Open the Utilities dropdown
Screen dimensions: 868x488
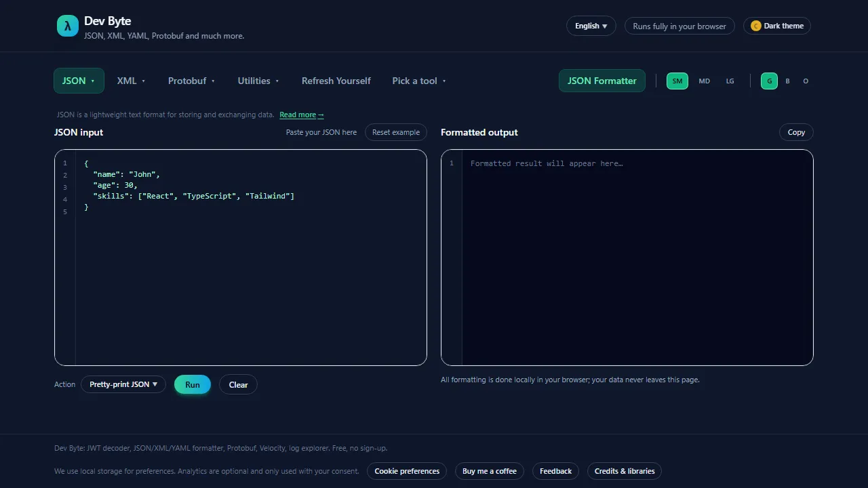click(x=258, y=81)
